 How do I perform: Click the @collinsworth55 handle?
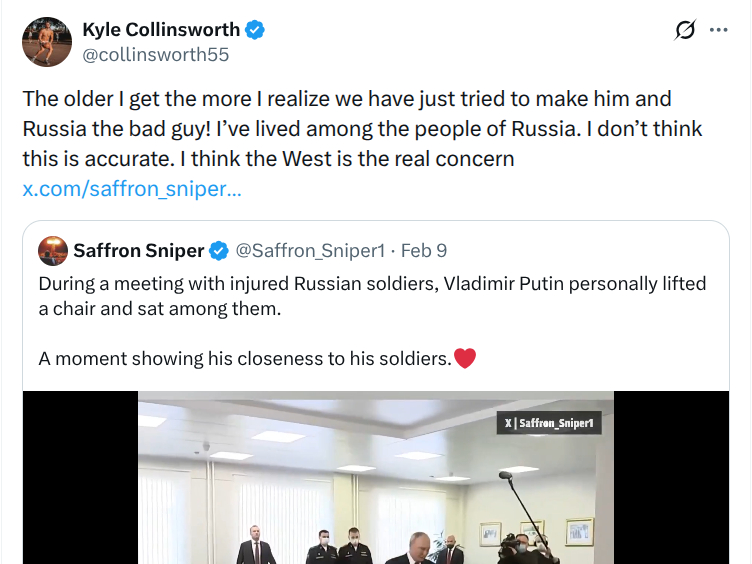(156, 55)
